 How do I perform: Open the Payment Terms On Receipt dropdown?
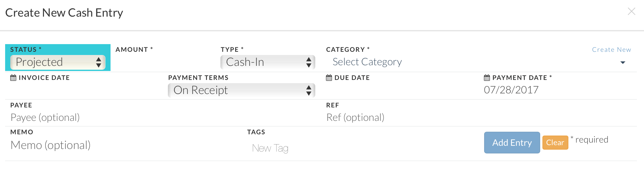click(242, 90)
